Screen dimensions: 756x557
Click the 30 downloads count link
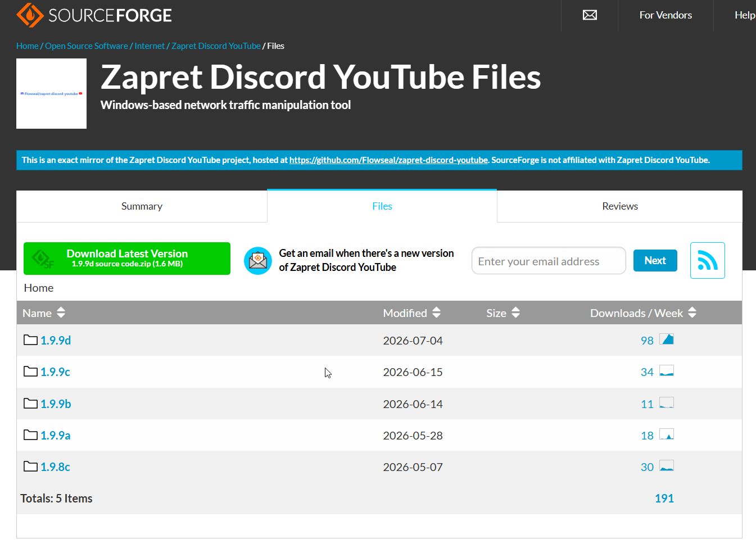point(647,467)
